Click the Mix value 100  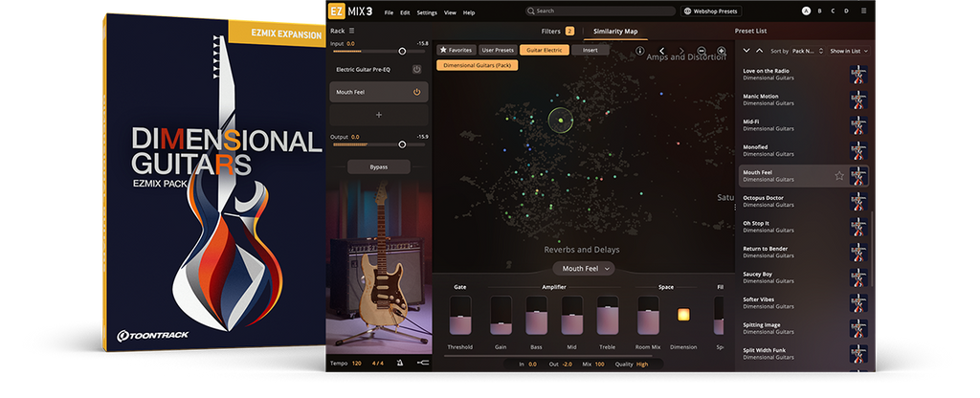(x=600, y=364)
